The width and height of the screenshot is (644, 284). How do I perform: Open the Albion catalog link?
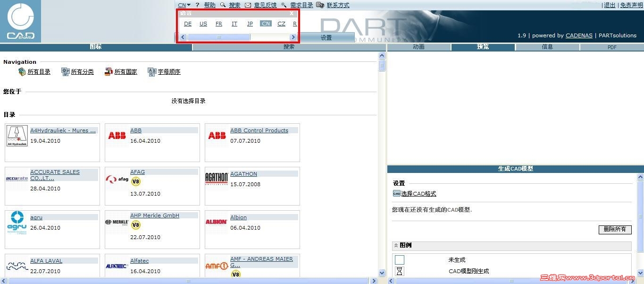[x=238, y=217]
